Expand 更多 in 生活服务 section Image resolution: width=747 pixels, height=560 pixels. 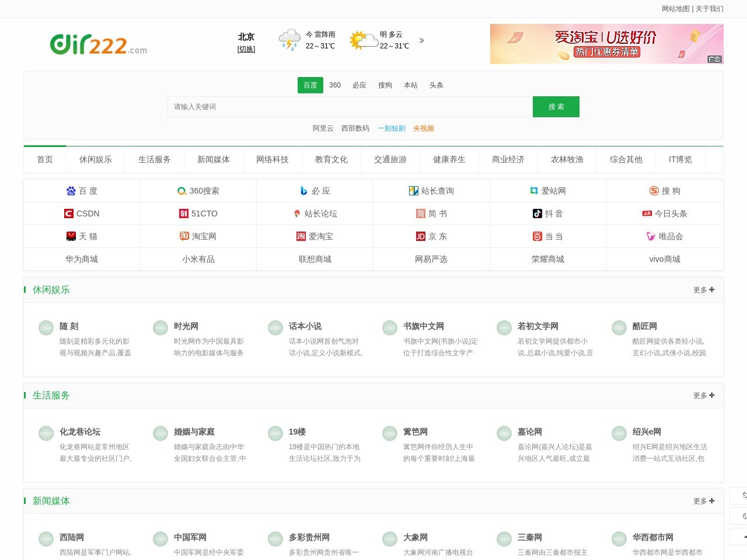tap(704, 395)
